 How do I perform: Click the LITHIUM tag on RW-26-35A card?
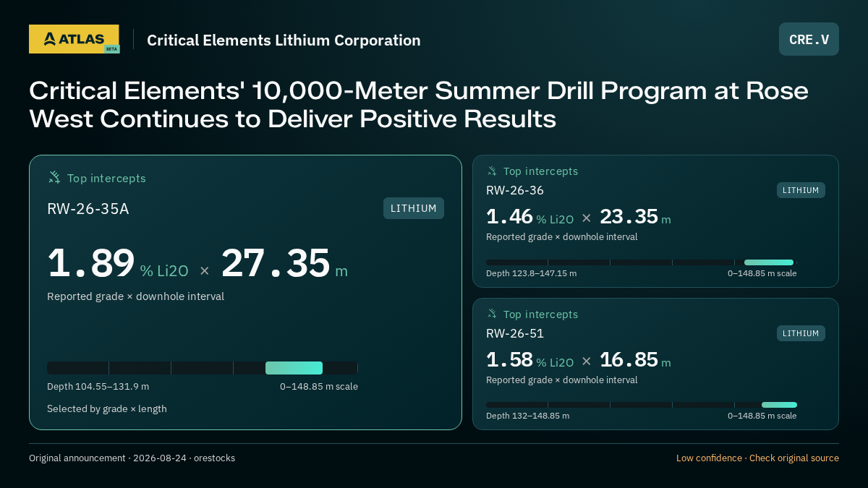click(414, 208)
